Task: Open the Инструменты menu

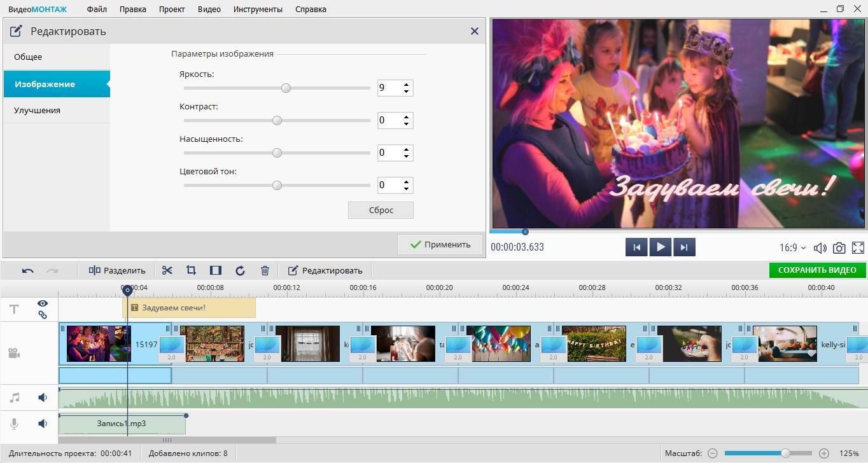Action: (x=258, y=10)
